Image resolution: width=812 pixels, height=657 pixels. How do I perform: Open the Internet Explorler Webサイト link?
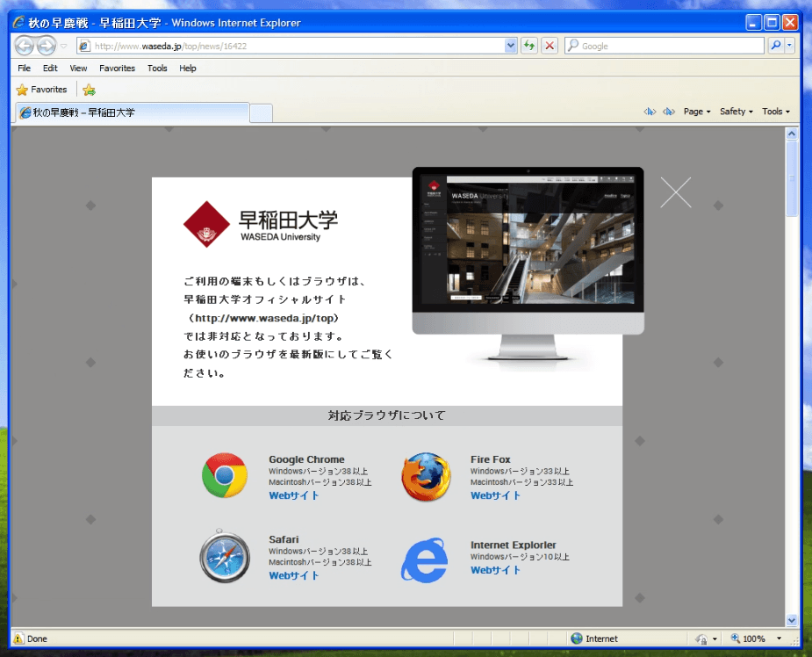[495, 570]
